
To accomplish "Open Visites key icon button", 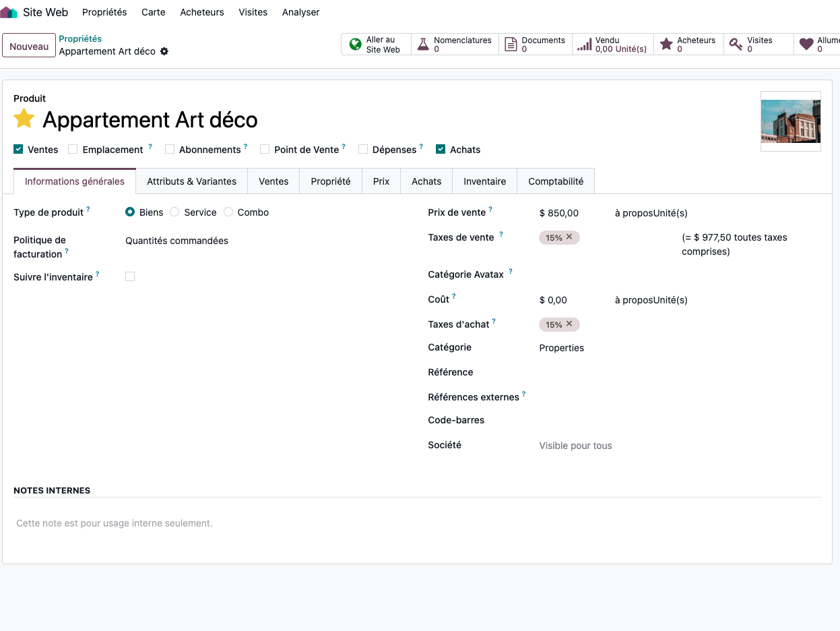I will pyautogui.click(x=736, y=44).
